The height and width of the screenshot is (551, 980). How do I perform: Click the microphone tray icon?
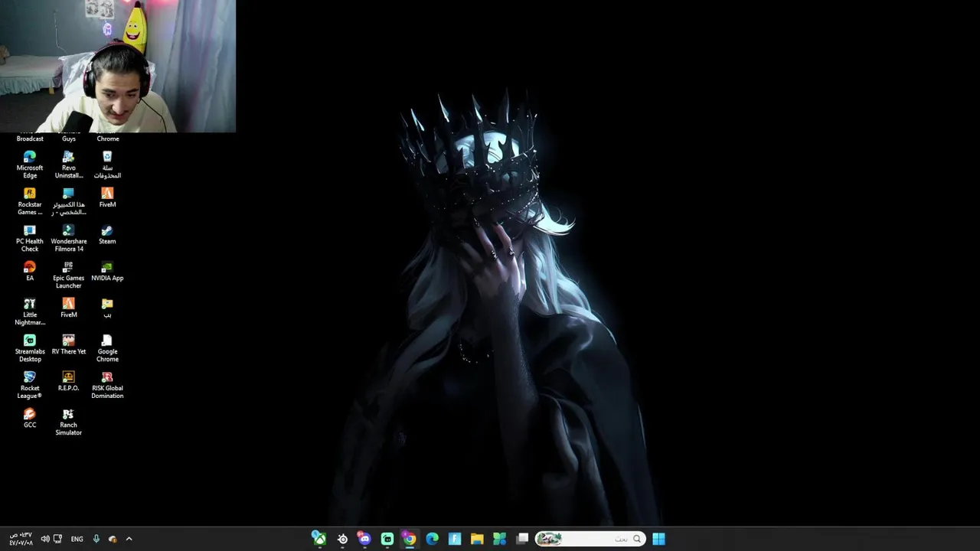(96, 539)
